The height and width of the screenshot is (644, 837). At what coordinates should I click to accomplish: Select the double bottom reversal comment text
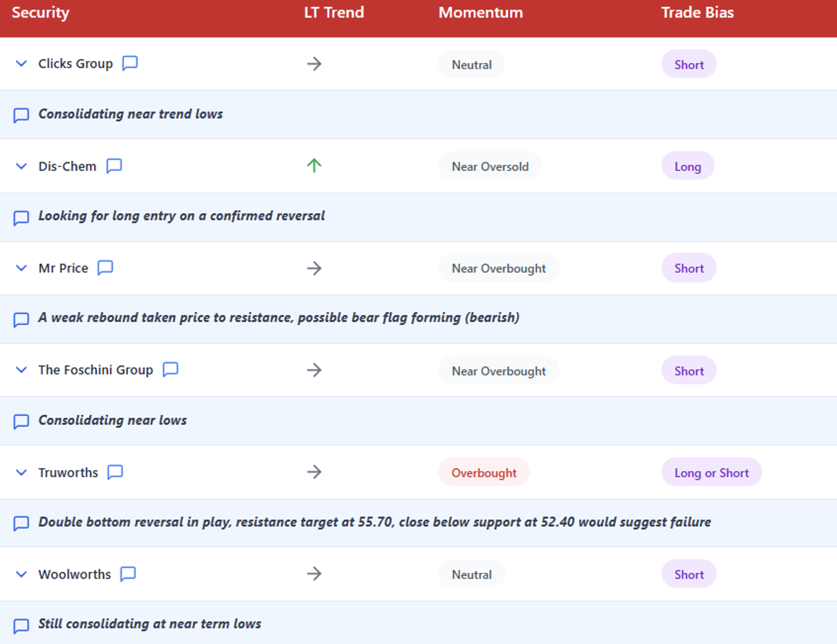tap(374, 522)
